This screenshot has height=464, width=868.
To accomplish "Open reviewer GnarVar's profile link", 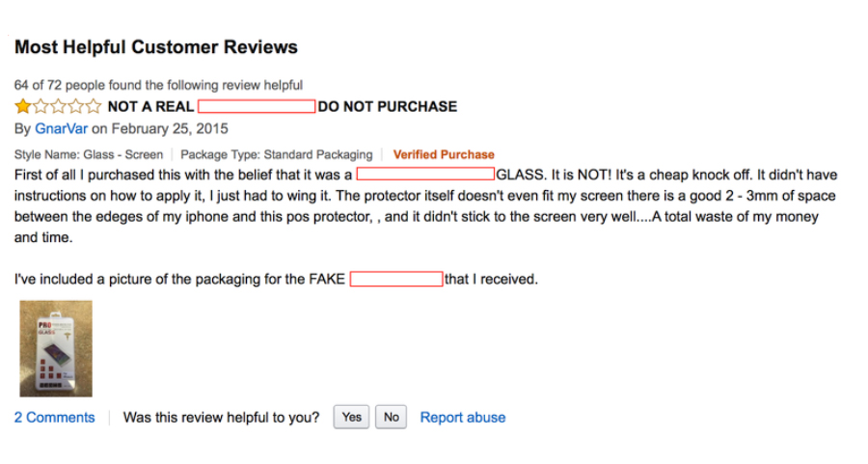I will pos(61,129).
